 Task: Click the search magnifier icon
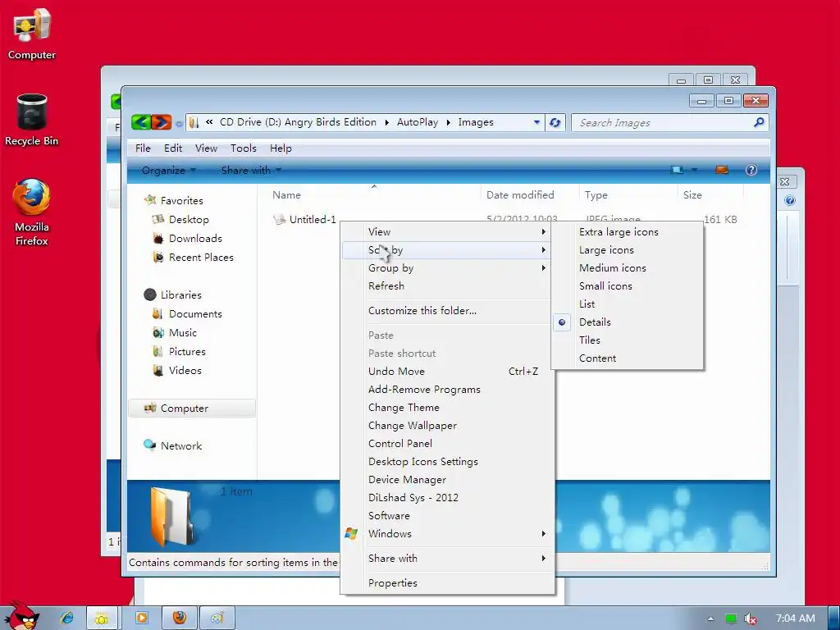click(759, 123)
